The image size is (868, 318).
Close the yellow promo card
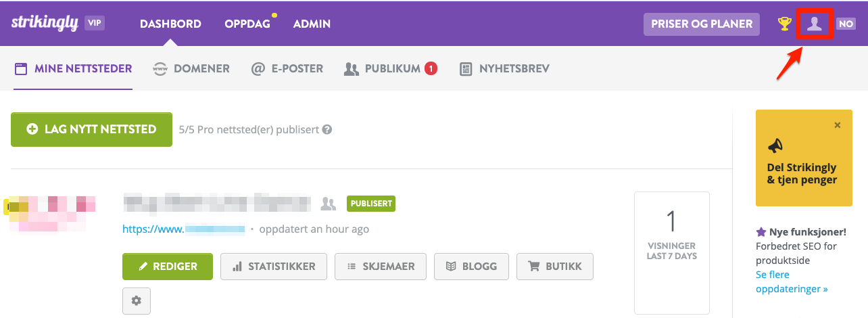(838, 125)
